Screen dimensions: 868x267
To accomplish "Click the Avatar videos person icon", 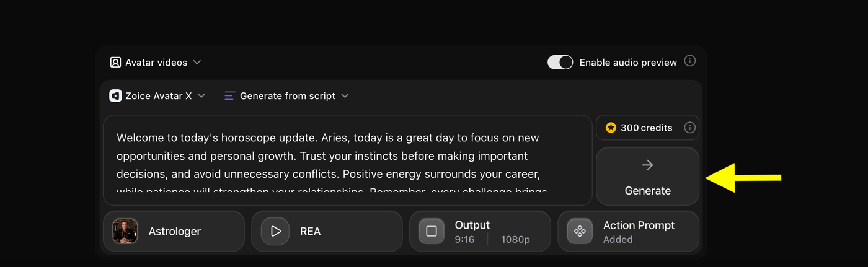I will tap(115, 63).
